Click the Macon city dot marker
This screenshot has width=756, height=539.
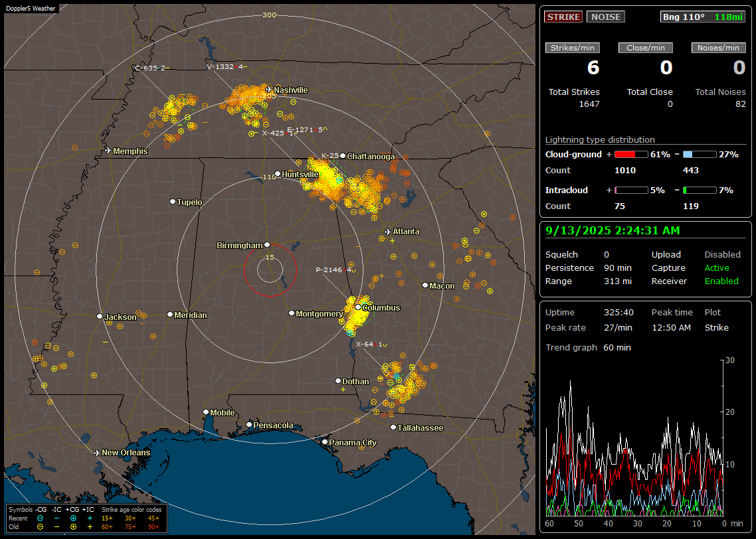point(425,285)
